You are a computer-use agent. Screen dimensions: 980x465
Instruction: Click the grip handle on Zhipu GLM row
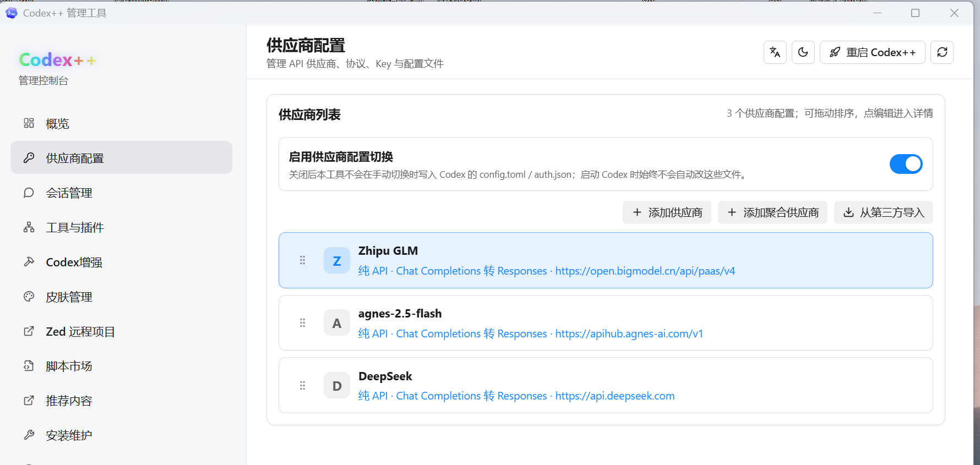click(x=302, y=260)
